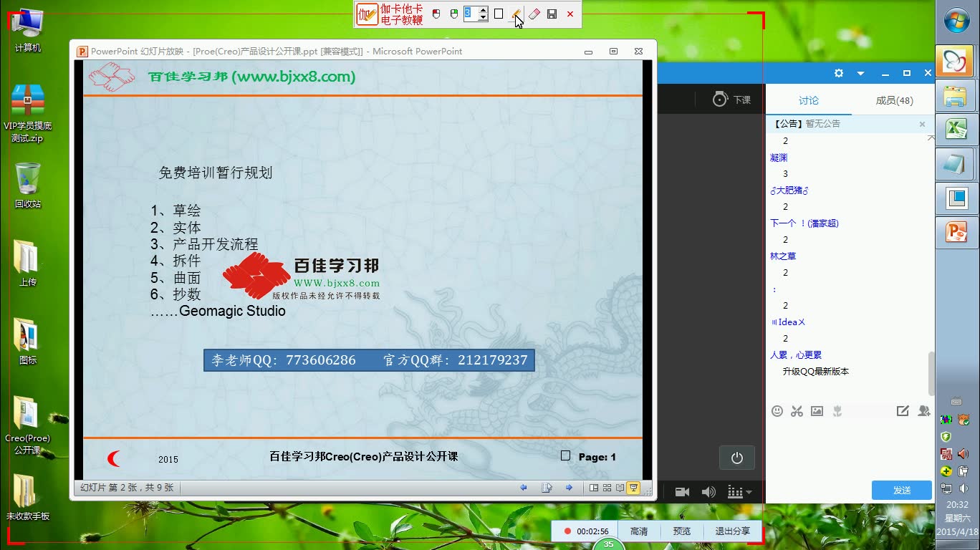Click the pen width number field
Screen dimensions: 980x550
coord(470,14)
